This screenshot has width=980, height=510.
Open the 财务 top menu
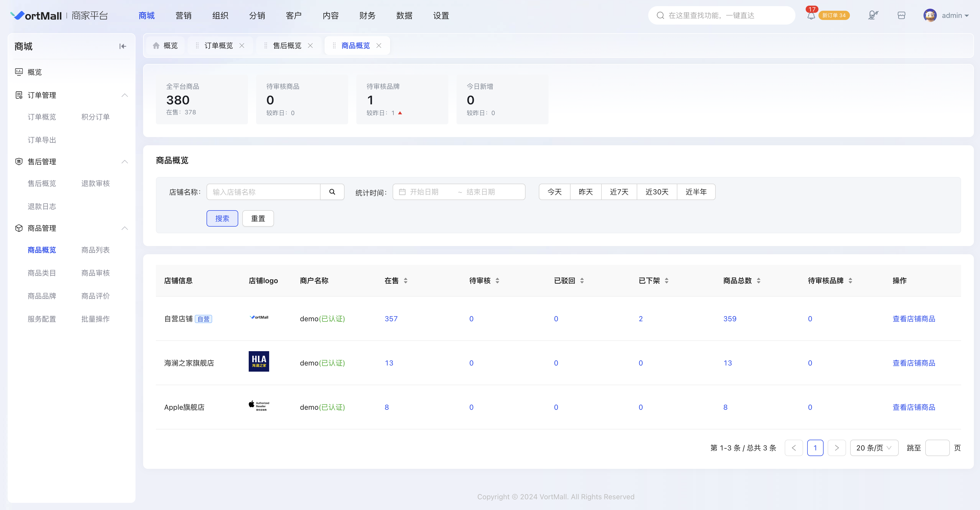pos(368,16)
